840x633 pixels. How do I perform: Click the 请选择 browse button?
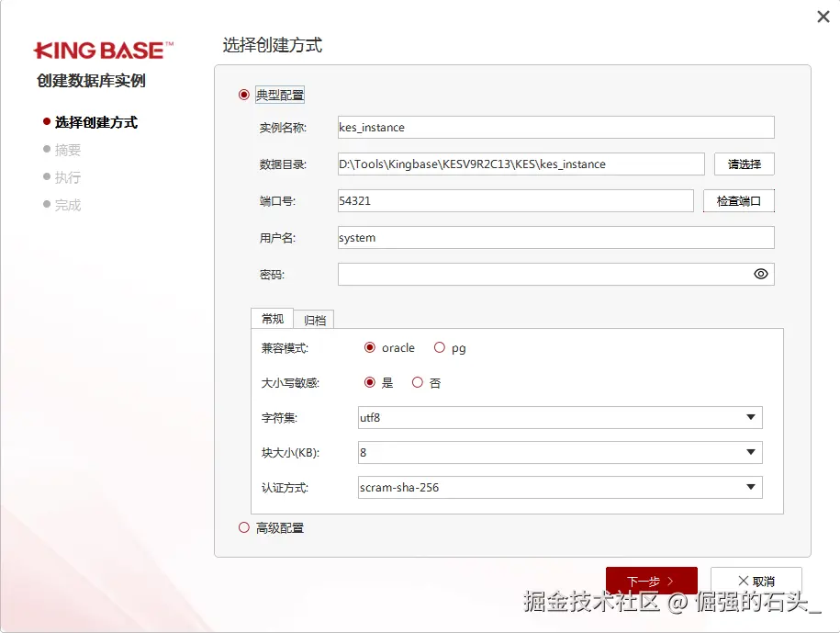click(x=745, y=164)
